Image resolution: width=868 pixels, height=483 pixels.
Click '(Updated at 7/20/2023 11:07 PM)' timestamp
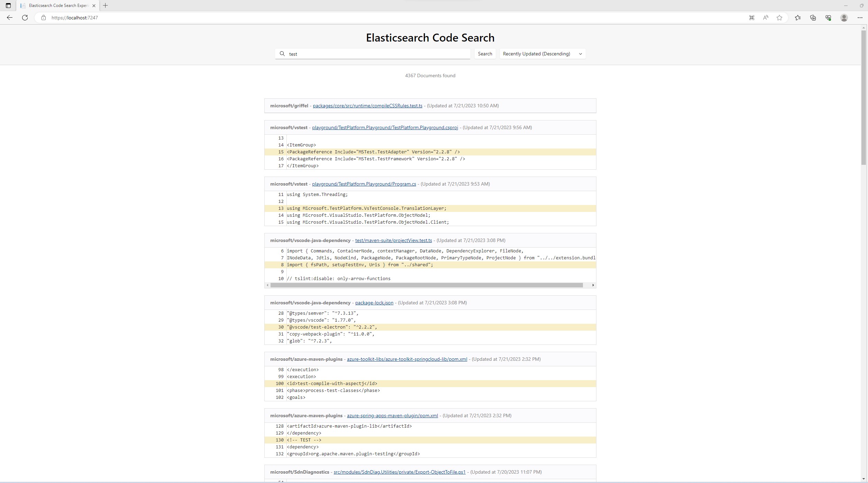tap(506, 472)
